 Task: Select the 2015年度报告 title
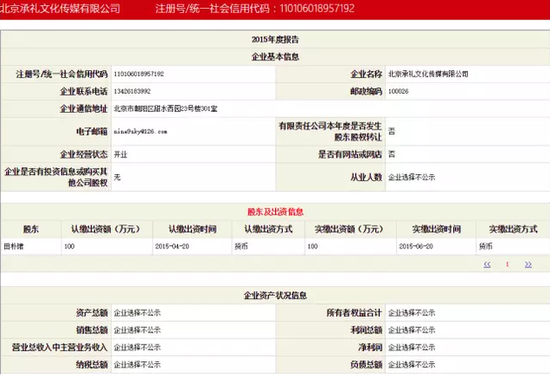pos(275,39)
